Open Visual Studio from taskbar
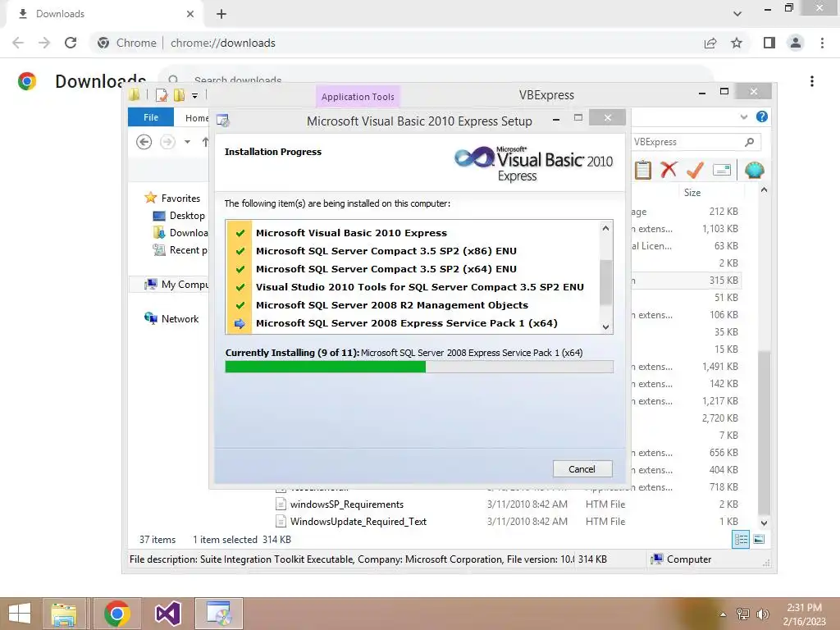The height and width of the screenshot is (630, 840). pos(167,614)
